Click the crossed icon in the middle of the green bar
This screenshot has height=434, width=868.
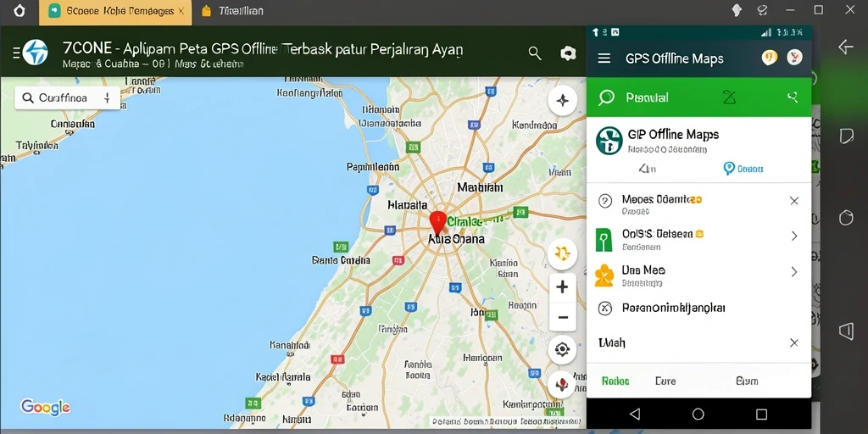[729, 98]
